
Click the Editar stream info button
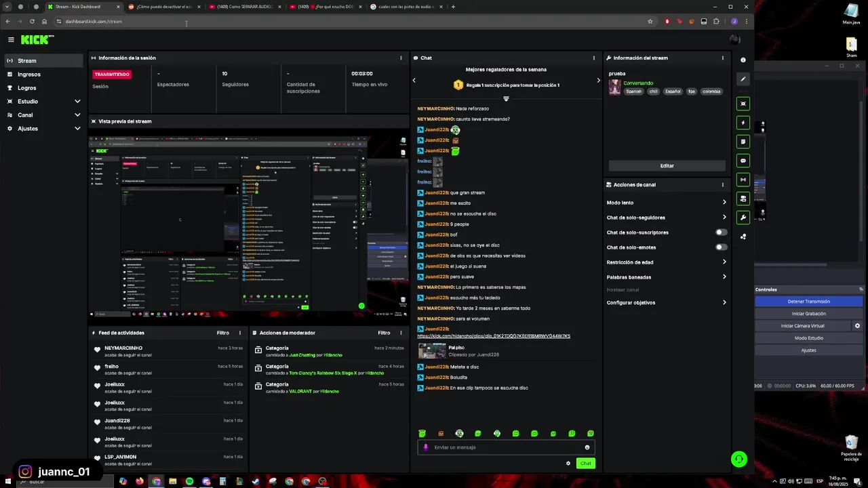[x=667, y=166]
